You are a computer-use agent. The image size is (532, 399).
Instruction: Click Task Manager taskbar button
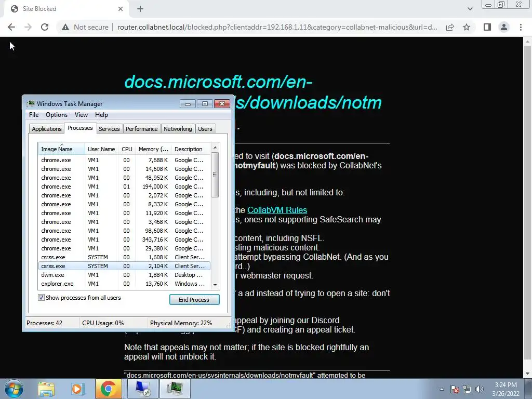pos(175,389)
